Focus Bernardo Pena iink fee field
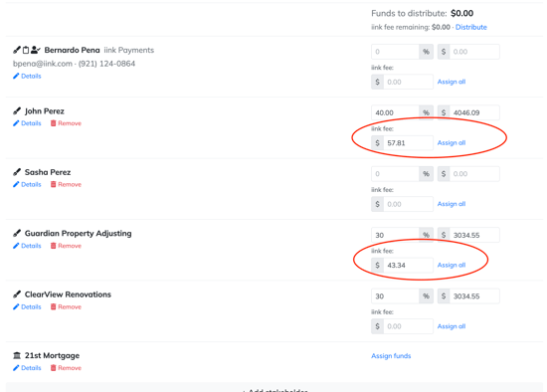Viewport: 547px width, 392px height. pos(408,82)
